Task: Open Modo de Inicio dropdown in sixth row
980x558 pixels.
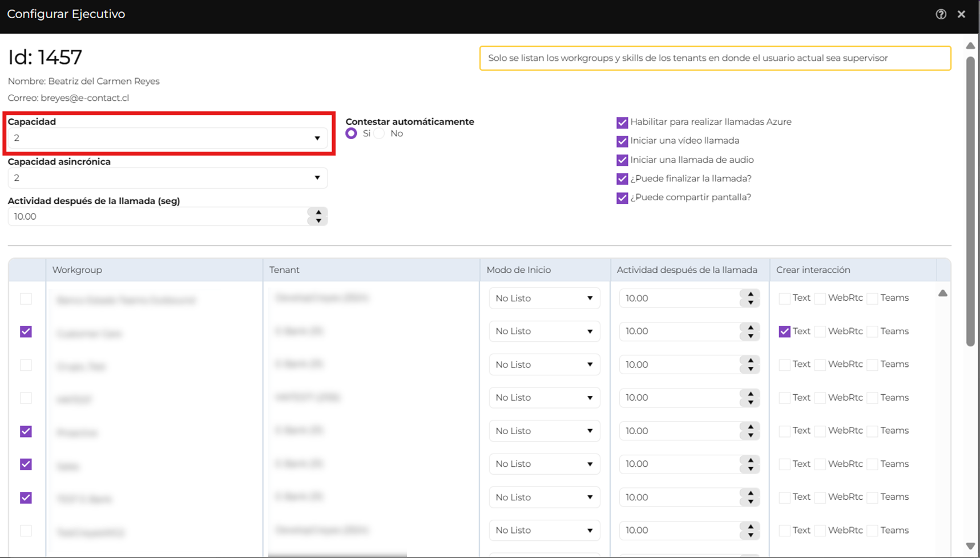Action: coord(545,464)
